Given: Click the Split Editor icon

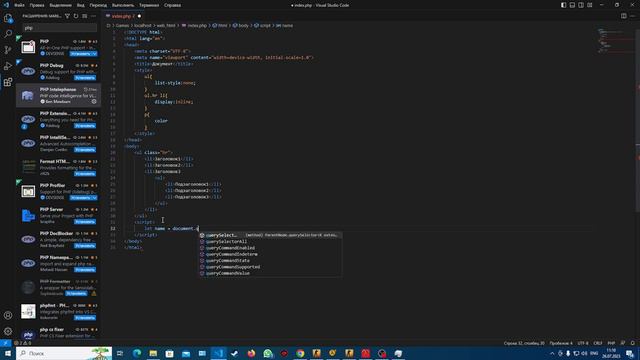Looking at the screenshot, I should 624,16.
